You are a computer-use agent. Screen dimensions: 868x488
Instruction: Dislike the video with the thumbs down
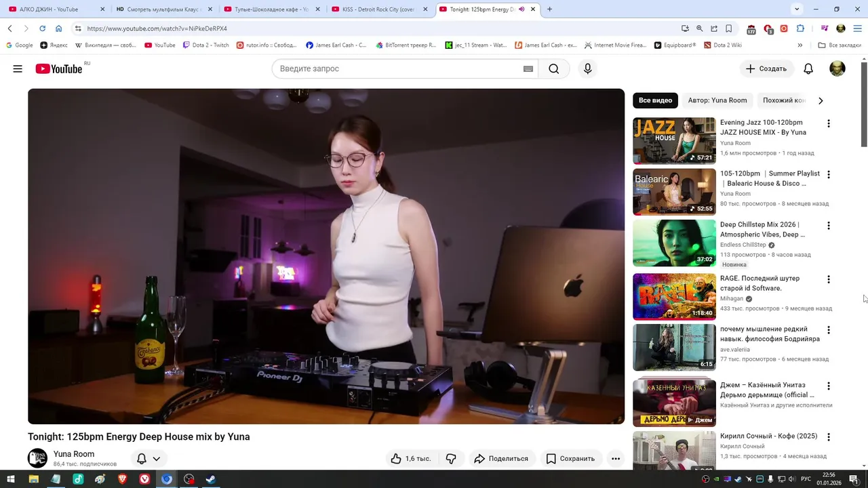[451, 459]
